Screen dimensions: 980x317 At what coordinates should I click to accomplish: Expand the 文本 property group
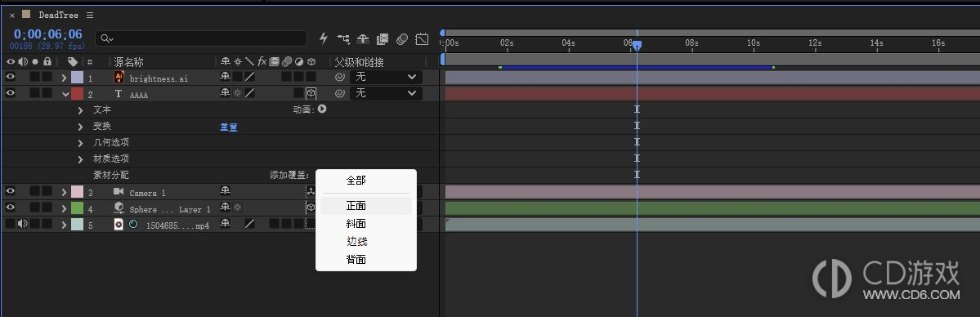pyautogui.click(x=81, y=110)
